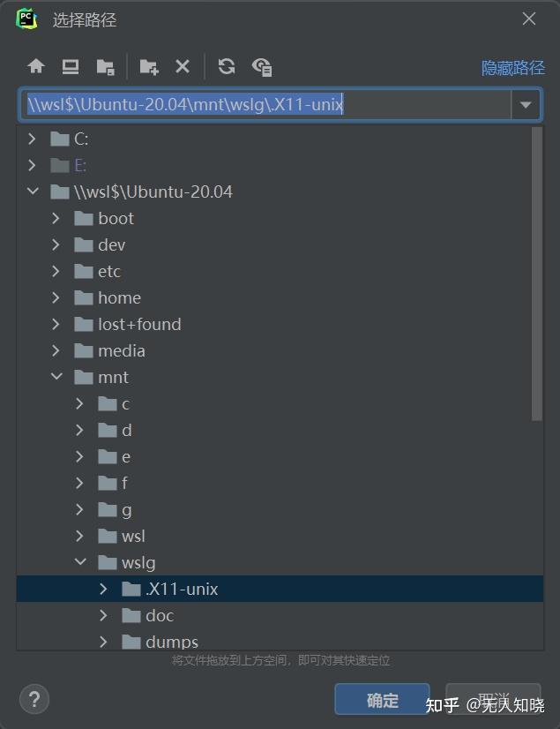The height and width of the screenshot is (729, 560).
Task: Click the PyCharm logo in the title bar
Action: point(24,18)
